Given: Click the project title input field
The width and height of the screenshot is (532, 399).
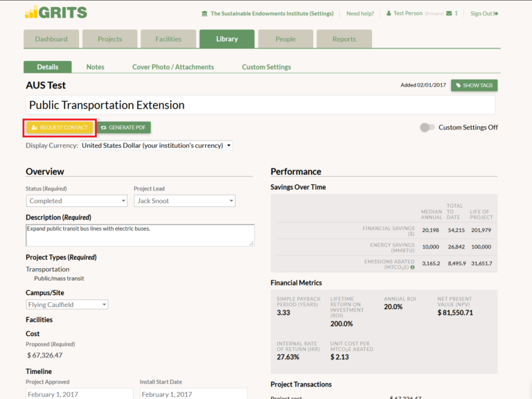Looking at the screenshot, I should [x=260, y=105].
